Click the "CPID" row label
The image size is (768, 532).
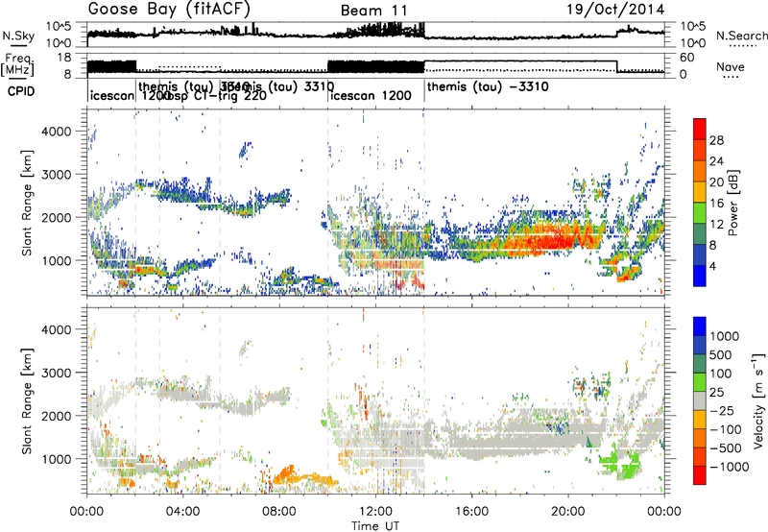pyautogui.click(x=21, y=91)
